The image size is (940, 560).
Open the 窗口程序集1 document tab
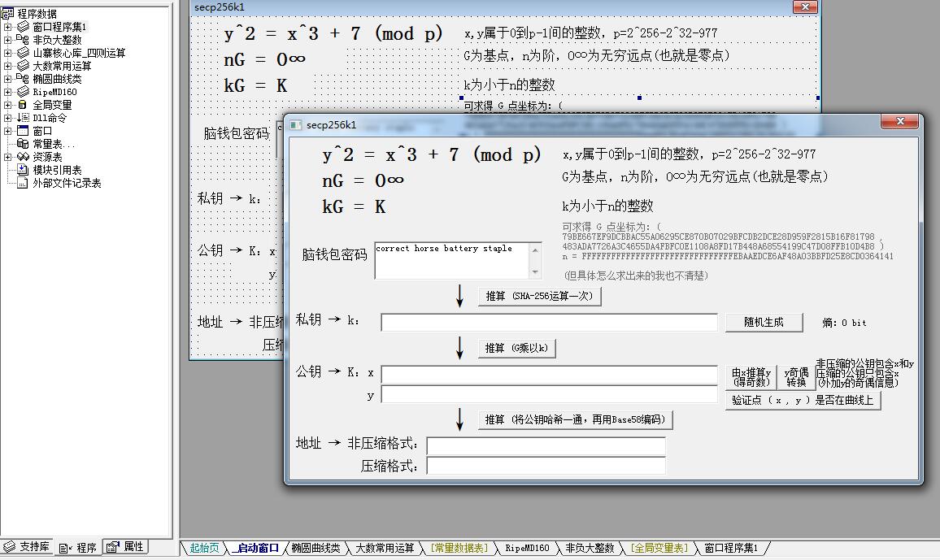pyautogui.click(x=731, y=548)
